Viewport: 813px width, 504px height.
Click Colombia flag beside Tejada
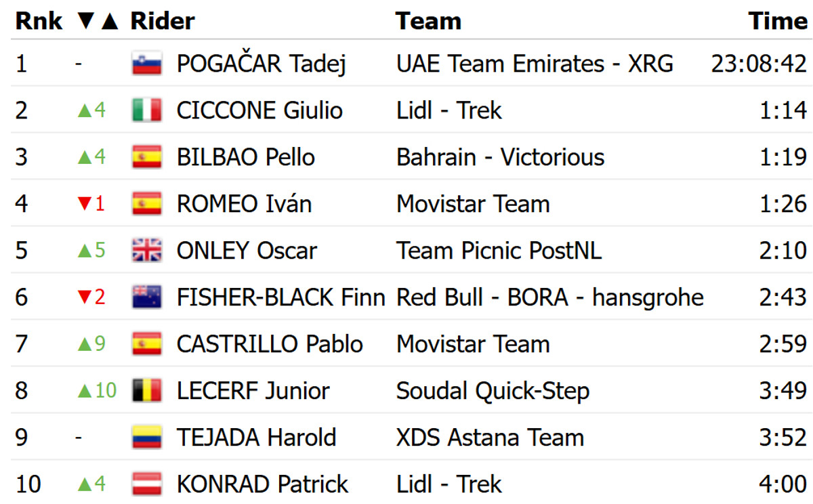coord(147,438)
